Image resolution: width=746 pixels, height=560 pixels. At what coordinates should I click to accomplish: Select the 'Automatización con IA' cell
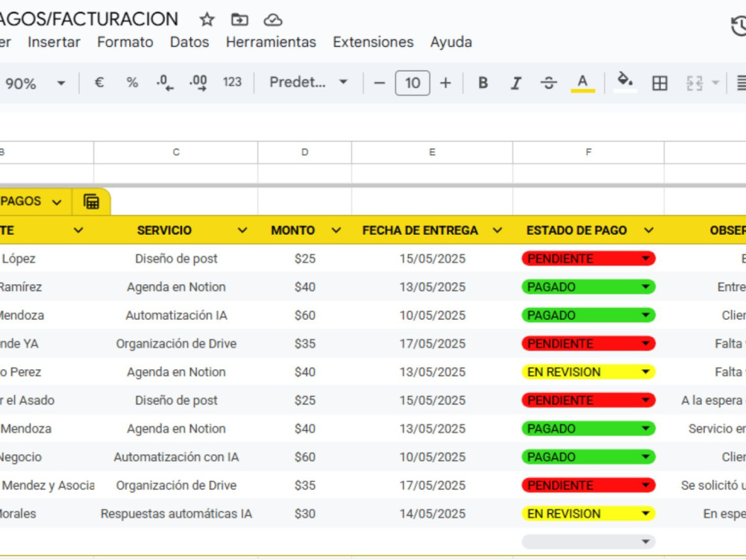[176, 457]
